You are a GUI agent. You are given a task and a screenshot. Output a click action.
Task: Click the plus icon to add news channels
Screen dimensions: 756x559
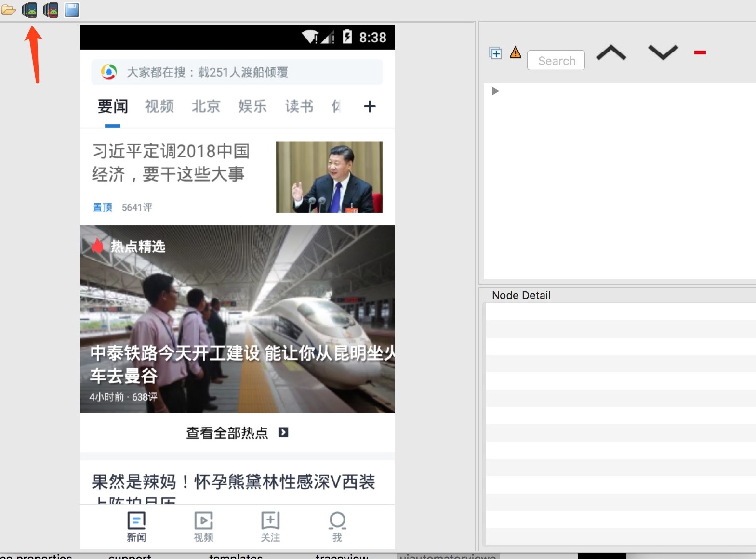370,106
